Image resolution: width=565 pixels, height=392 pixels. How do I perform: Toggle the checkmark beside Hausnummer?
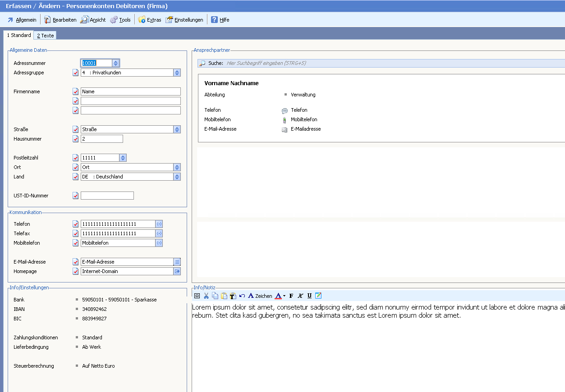[76, 139]
